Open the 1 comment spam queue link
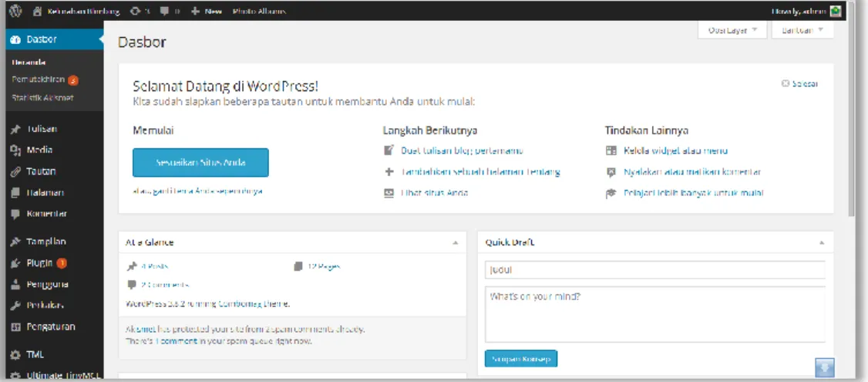This screenshot has width=868, height=382. point(176,341)
